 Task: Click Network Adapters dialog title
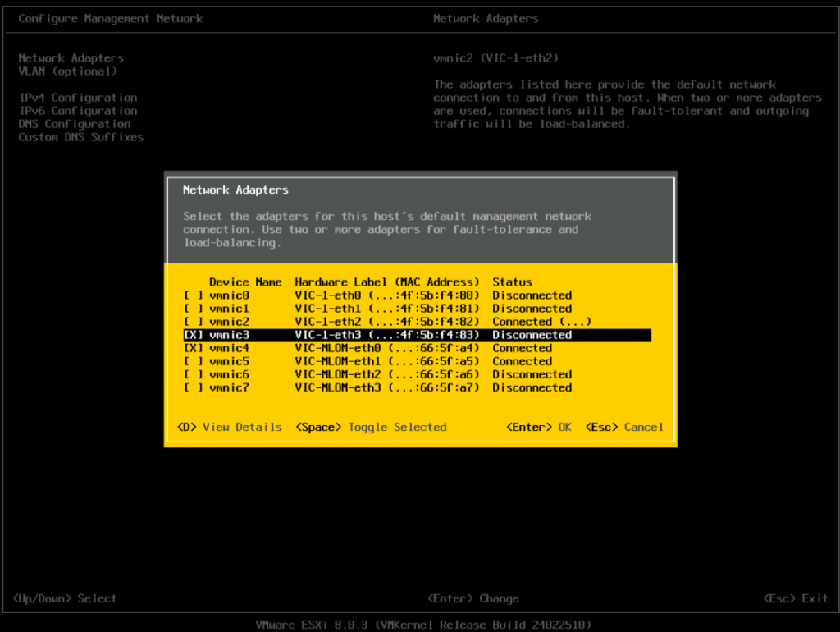click(235, 190)
